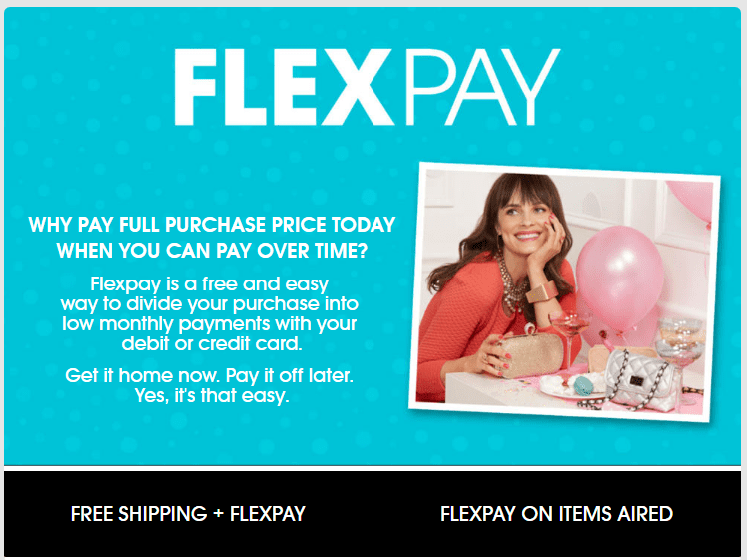
Task: Open the FLEXPAY ON ITEMS AIRED section
Action: point(556,514)
